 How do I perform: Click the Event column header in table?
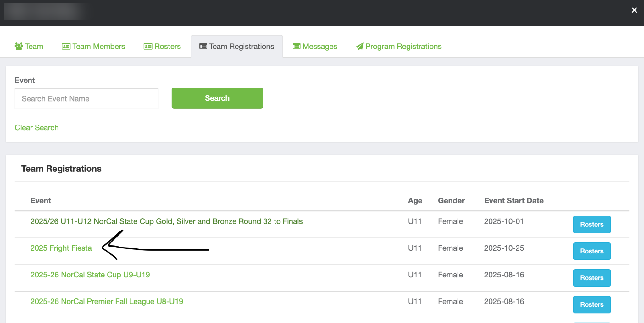41,201
